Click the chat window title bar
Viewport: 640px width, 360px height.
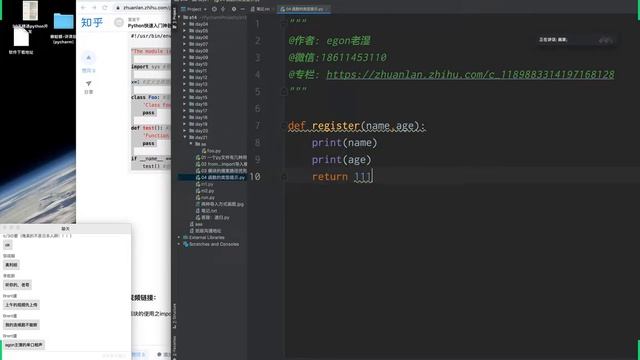(65, 228)
